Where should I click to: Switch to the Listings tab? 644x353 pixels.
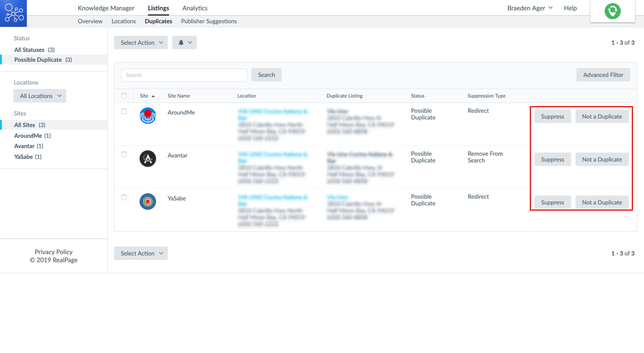pyautogui.click(x=158, y=8)
